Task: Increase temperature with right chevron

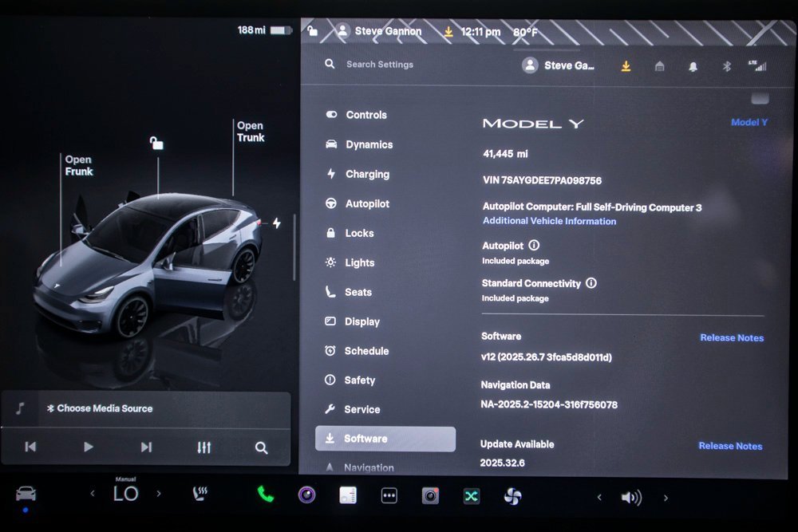Action: pyautogui.click(x=158, y=494)
